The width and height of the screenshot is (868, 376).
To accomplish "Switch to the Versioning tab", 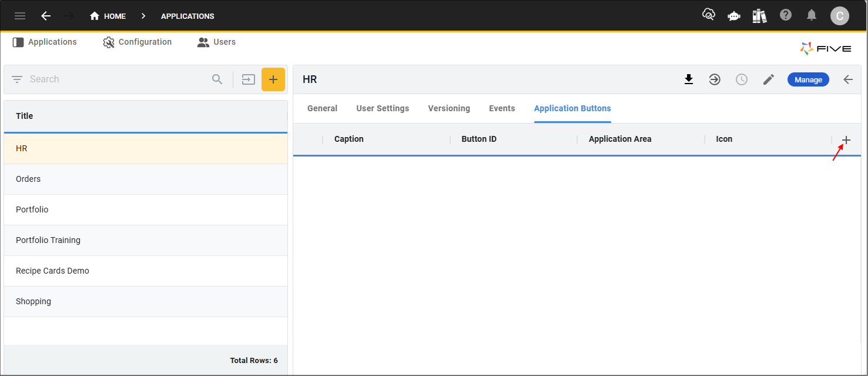I will tap(448, 108).
